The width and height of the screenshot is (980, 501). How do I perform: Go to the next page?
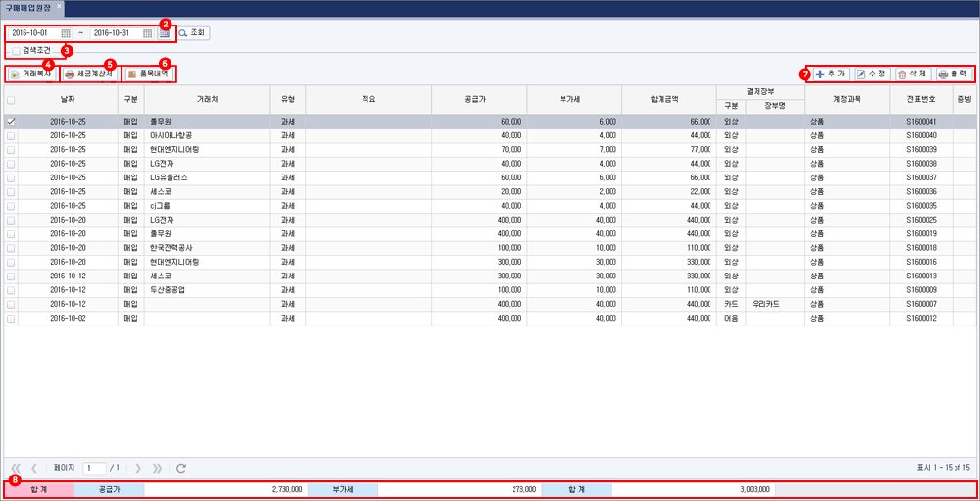click(138, 468)
